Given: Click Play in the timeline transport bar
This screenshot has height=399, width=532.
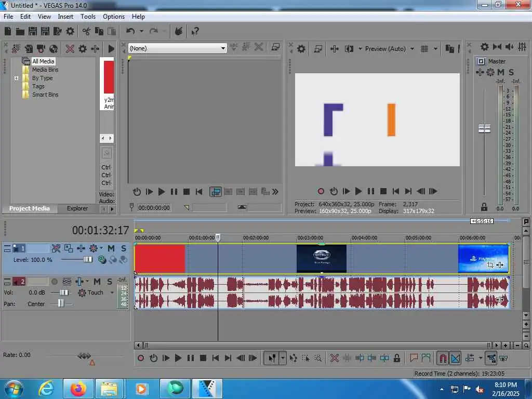Looking at the screenshot, I should tap(178, 358).
